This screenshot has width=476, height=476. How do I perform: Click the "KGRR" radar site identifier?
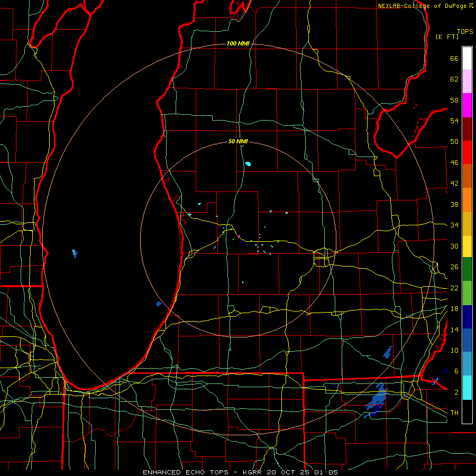[252, 472]
